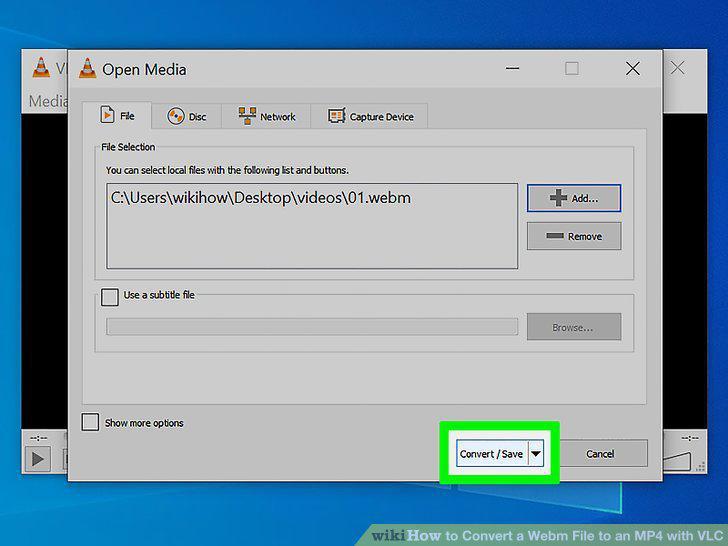Image resolution: width=728 pixels, height=546 pixels.
Task: Close the Open Media dialog
Action: 632,69
